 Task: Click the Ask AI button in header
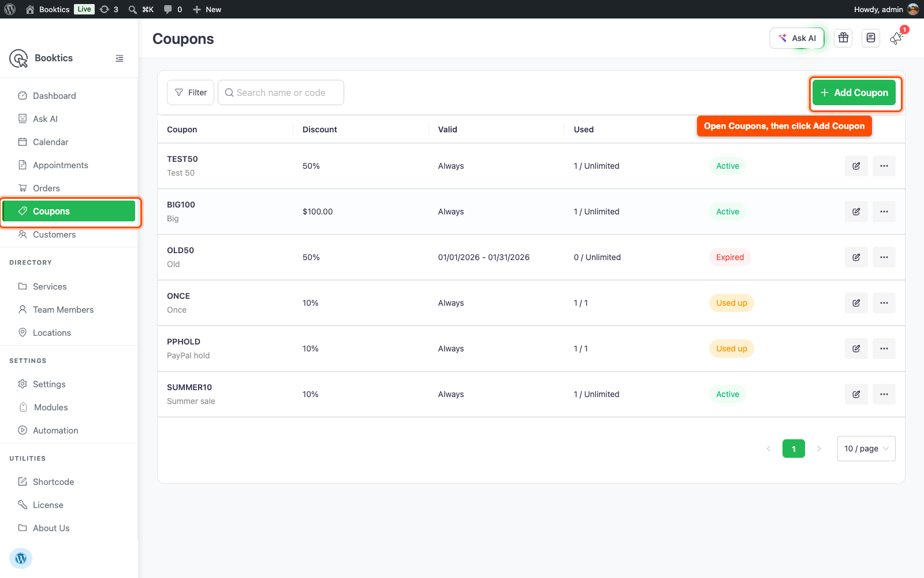(x=797, y=38)
